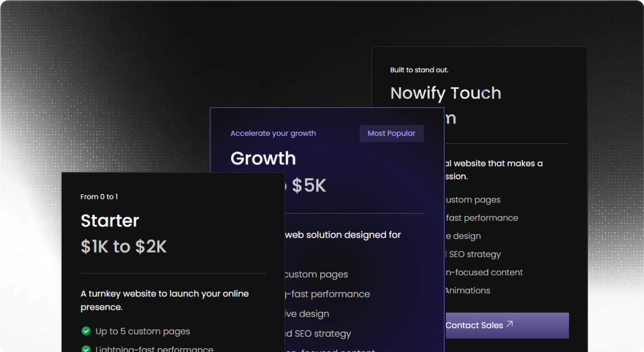Click the $5K price on Growth card

click(309, 186)
